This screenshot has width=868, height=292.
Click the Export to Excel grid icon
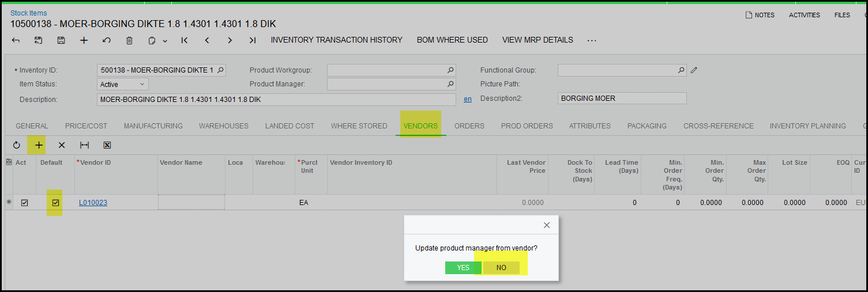pos(107,145)
